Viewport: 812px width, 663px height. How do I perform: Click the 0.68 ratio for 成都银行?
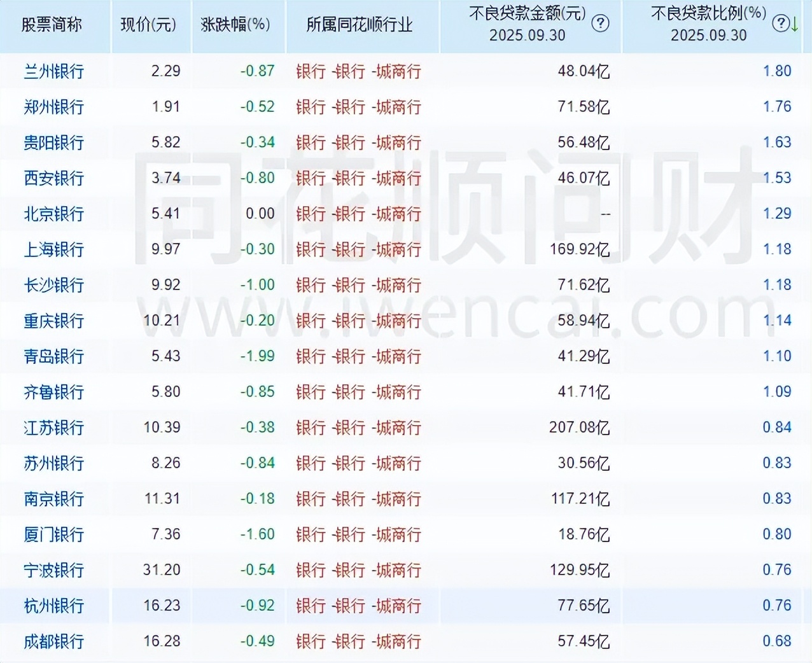click(x=777, y=641)
